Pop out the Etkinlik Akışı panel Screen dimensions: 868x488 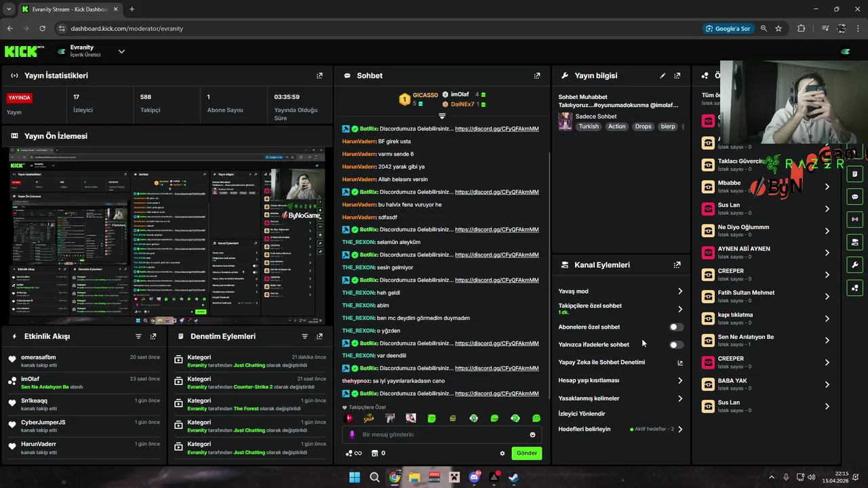[153, 336]
